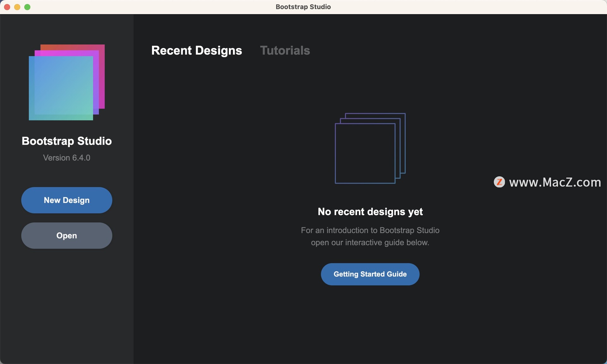Click the Version 6.4.0 label
Viewport: 607px width, 364px height.
tap(66, 158)
